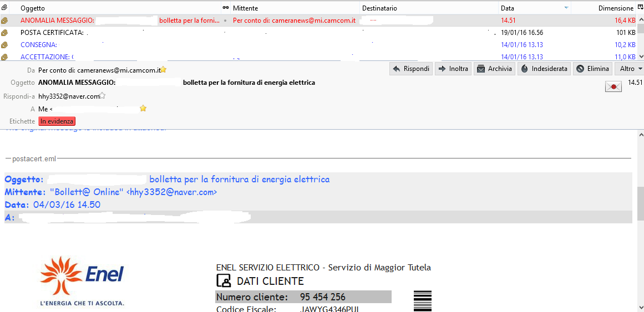Click the star next to the sender address
Image resolution: width=644 pixels, height=312 pixels.
pos(164,70)
